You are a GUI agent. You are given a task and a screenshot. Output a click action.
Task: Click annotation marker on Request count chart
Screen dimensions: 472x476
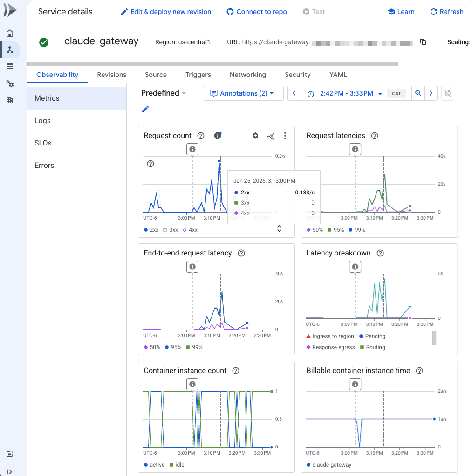pyautogui.click(x=192, y=149)
